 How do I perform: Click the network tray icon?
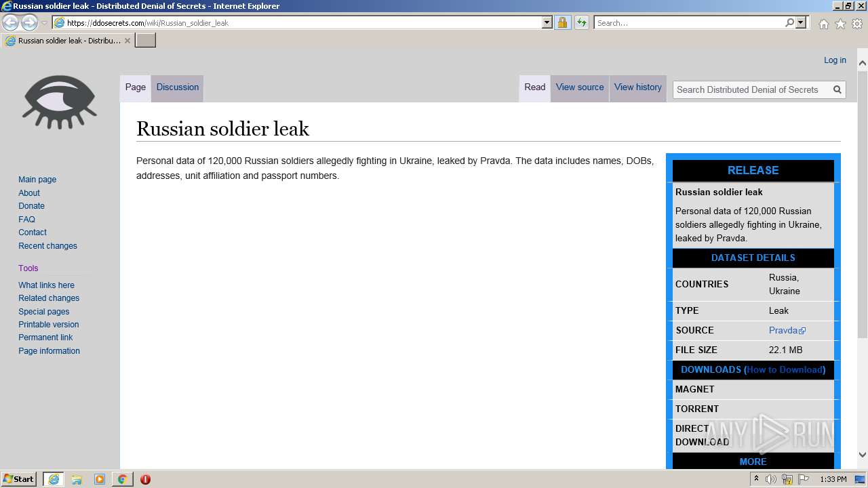point(787,479)
